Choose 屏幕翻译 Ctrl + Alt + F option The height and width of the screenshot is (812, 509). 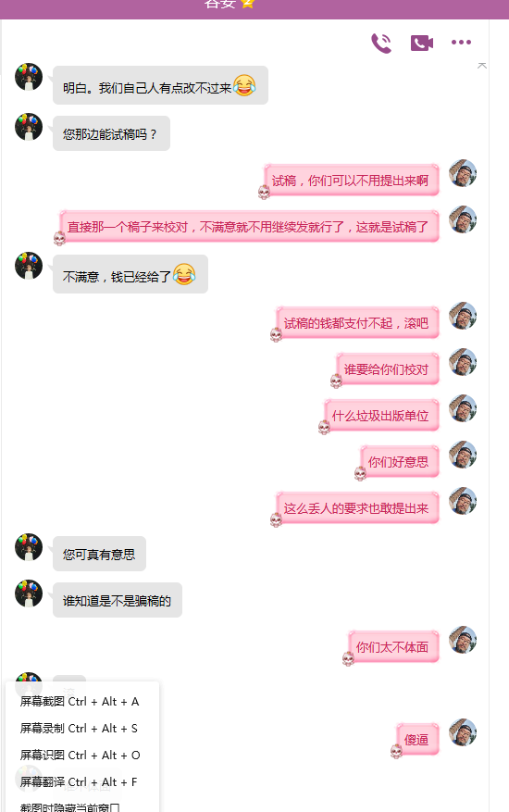pos(80,782)
